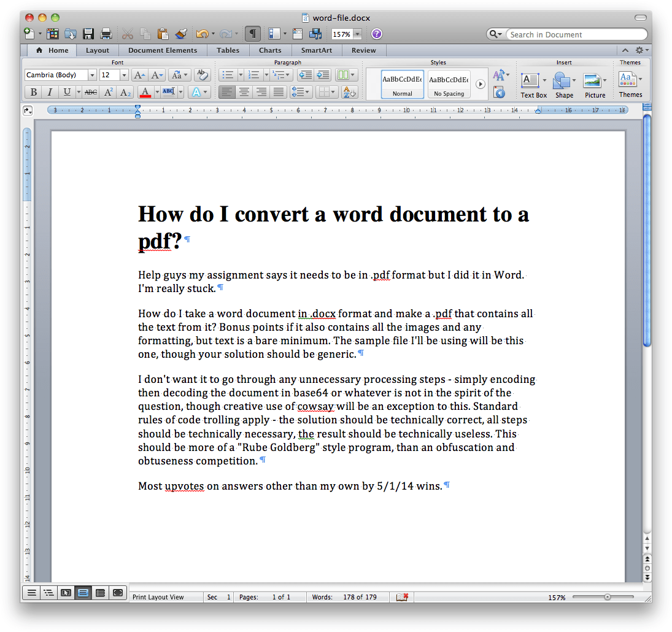
Task: Toggle show nonprinting paragraph marks
Action: [253, 34]
